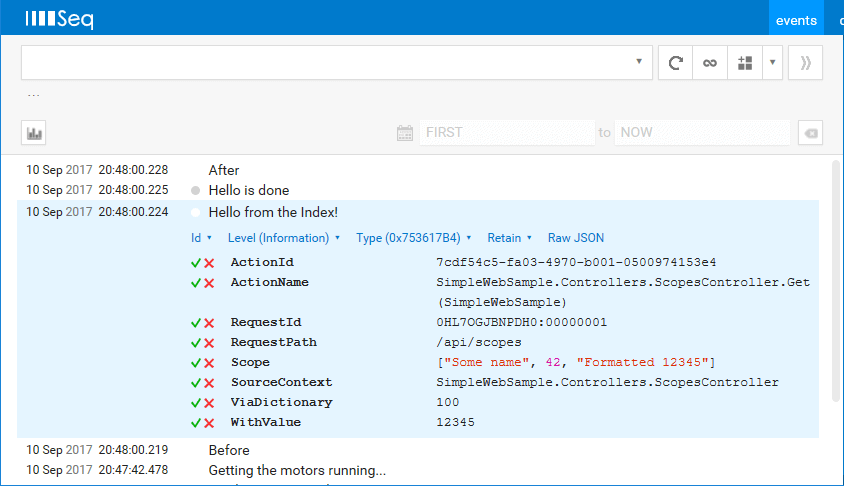Toggle the histogram chart icon
Viewport: 844px width, 486px height.
(x=34, y=133)
